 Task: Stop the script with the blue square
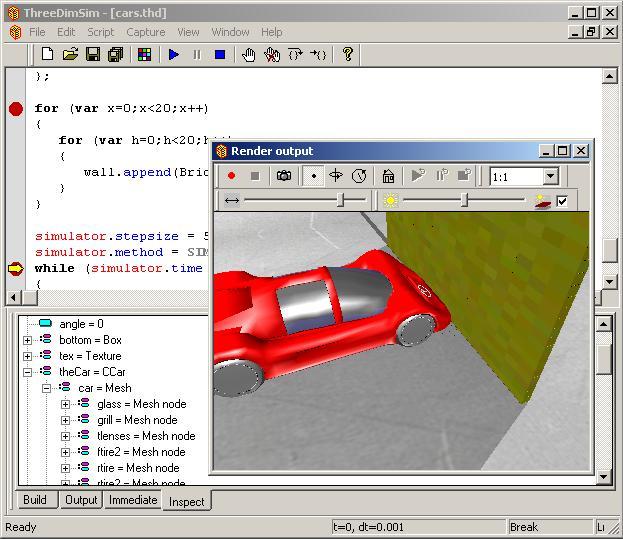[x=220, y=54]
